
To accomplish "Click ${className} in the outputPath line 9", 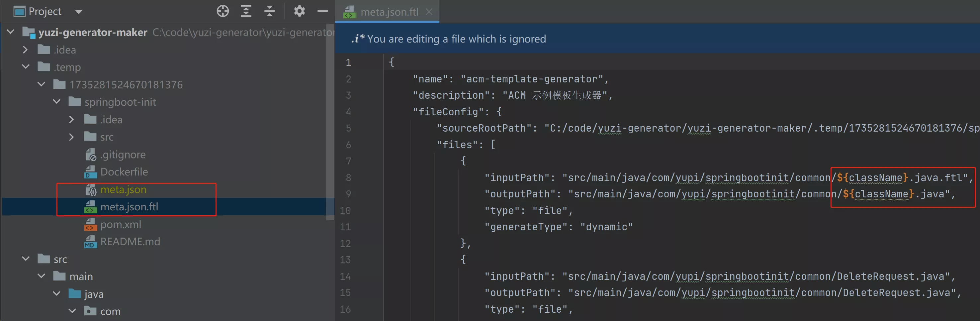I will tap(878, 194).
